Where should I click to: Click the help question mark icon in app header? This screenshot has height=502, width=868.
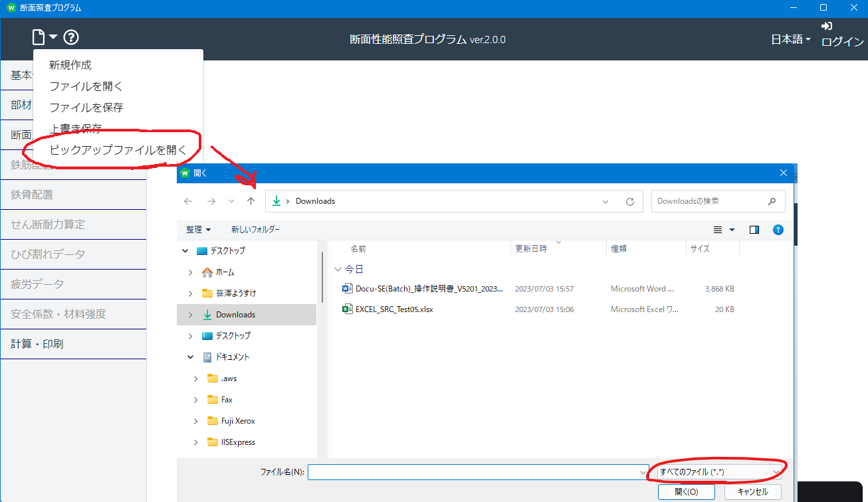pyautogui.click(x=70, y=37)
